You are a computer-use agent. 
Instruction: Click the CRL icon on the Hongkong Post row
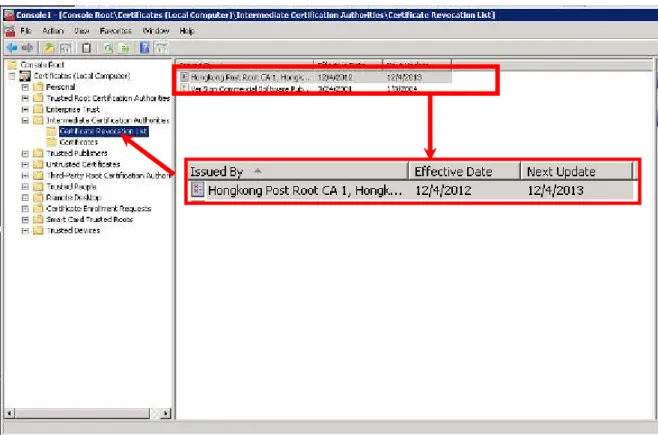tap(184, 77)
